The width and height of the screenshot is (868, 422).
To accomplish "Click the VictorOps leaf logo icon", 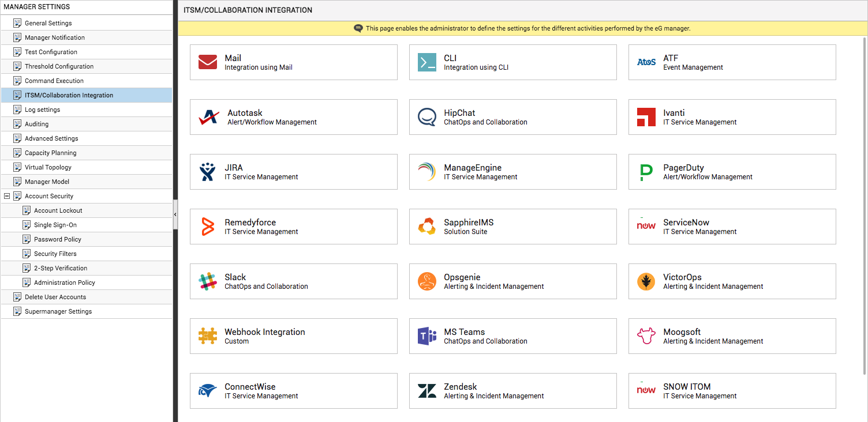I will point(646,281).
